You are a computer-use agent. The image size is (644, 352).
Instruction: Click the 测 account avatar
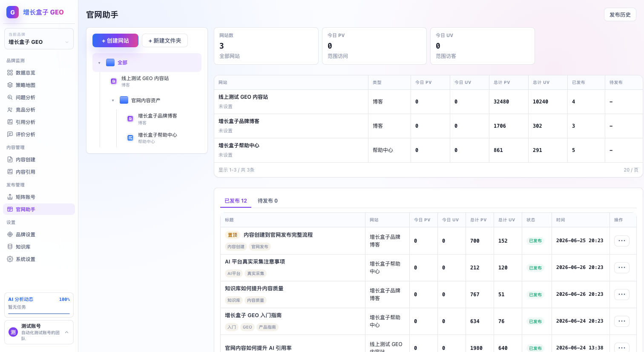(13, 332)
